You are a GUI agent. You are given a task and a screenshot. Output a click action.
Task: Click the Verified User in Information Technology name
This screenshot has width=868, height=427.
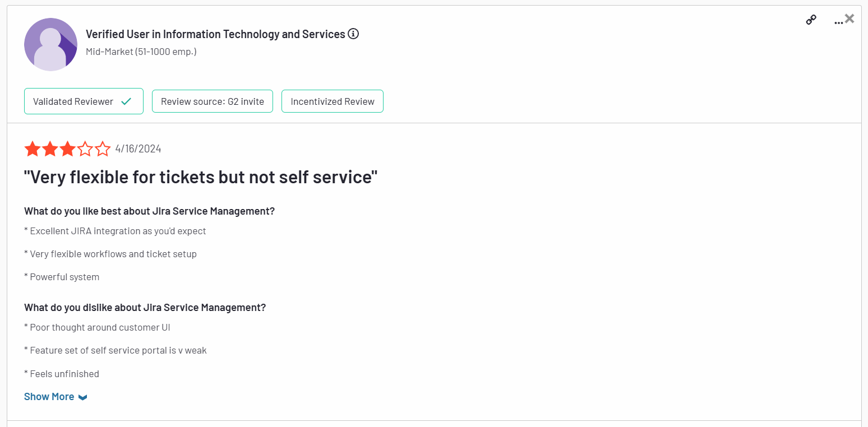coord(215,34)
